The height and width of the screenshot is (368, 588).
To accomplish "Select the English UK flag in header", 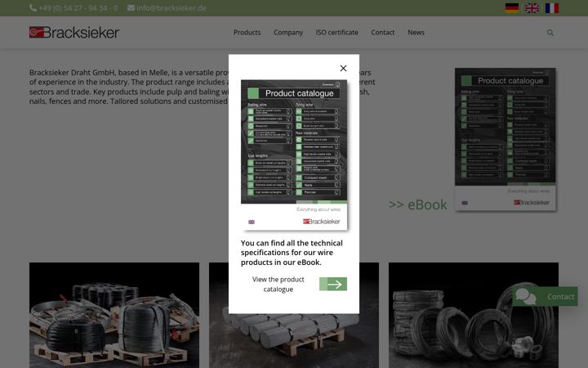I will coord(532,8).
